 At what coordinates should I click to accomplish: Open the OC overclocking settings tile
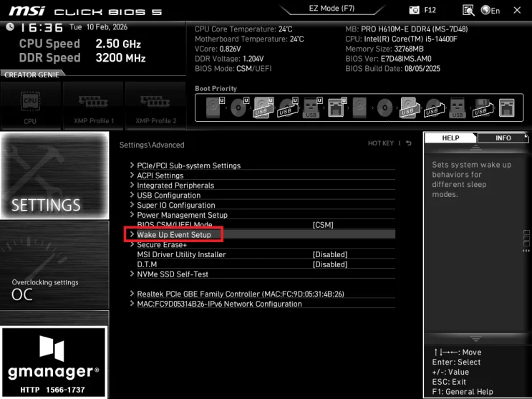point(54,266)
